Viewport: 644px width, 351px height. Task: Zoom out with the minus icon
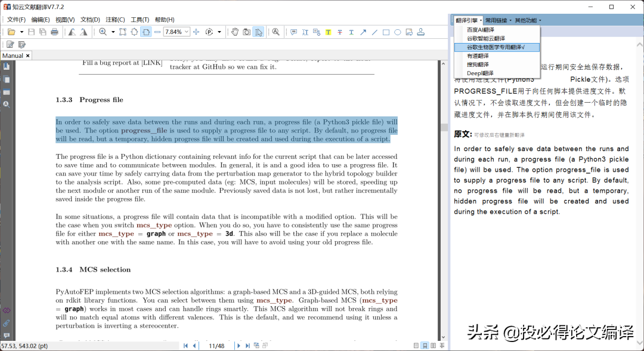pyautogui.click(x=157, y=32)
